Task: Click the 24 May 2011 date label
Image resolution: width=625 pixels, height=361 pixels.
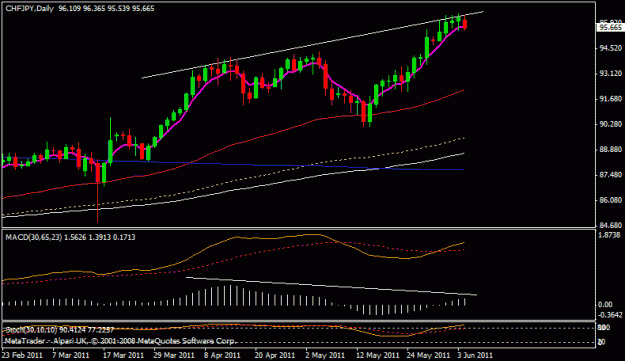Action: point(428,355)
